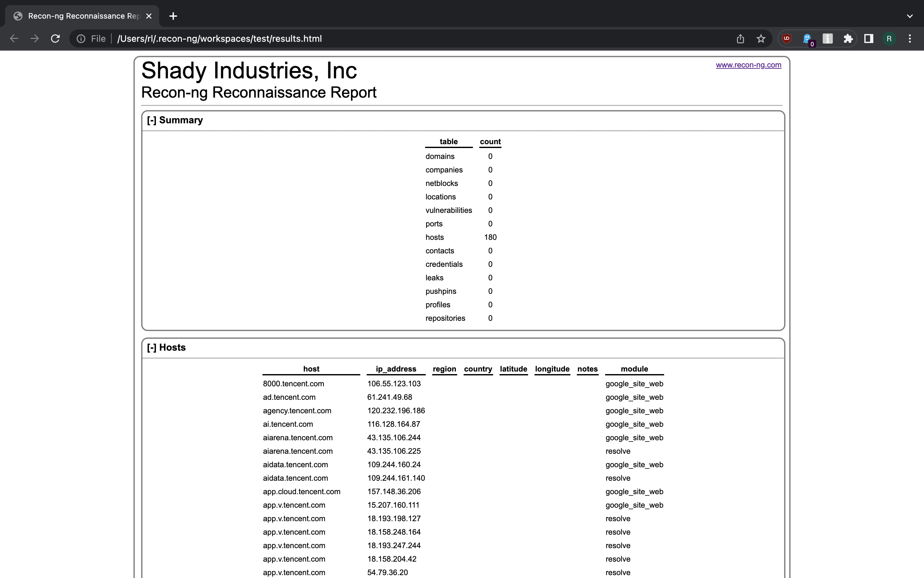
Task: Select the vulnerabilities summary row
Action: 463,210
